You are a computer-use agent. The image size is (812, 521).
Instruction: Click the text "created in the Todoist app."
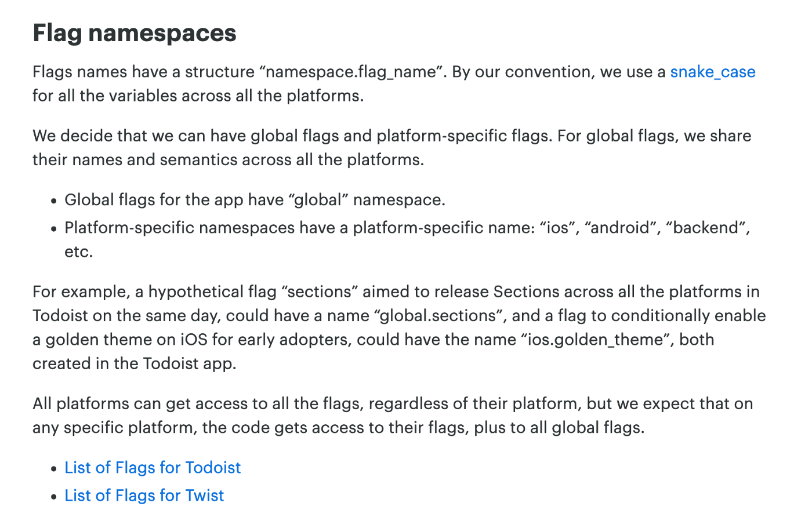135,364
